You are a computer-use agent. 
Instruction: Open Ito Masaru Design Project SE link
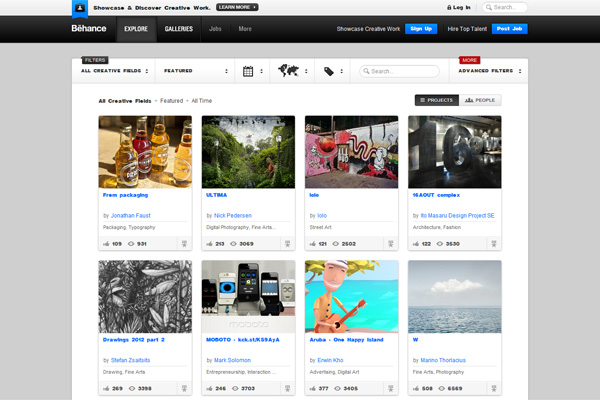[457, 216]
